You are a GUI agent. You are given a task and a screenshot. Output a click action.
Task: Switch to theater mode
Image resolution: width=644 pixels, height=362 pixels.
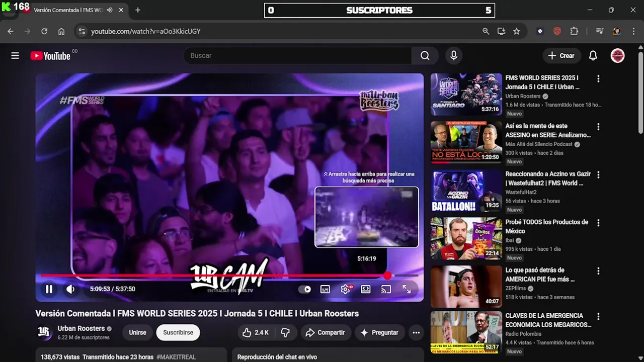click(x=366, y=289)
